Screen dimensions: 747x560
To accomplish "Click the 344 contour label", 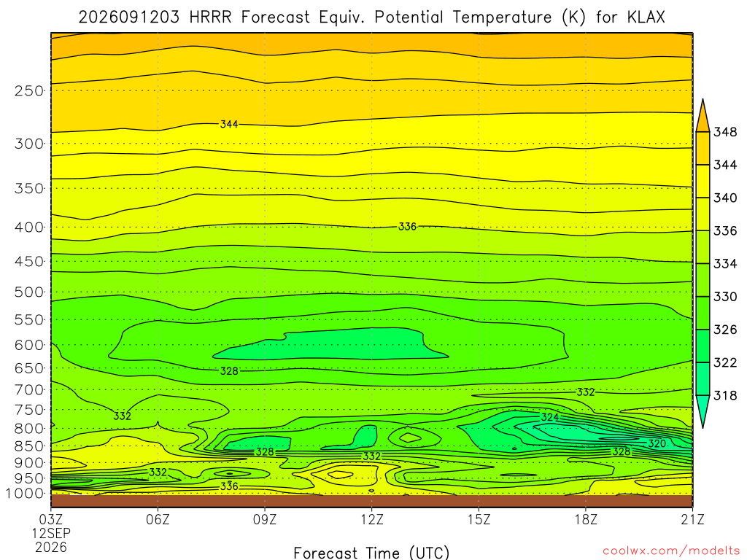I will (229, 124).
